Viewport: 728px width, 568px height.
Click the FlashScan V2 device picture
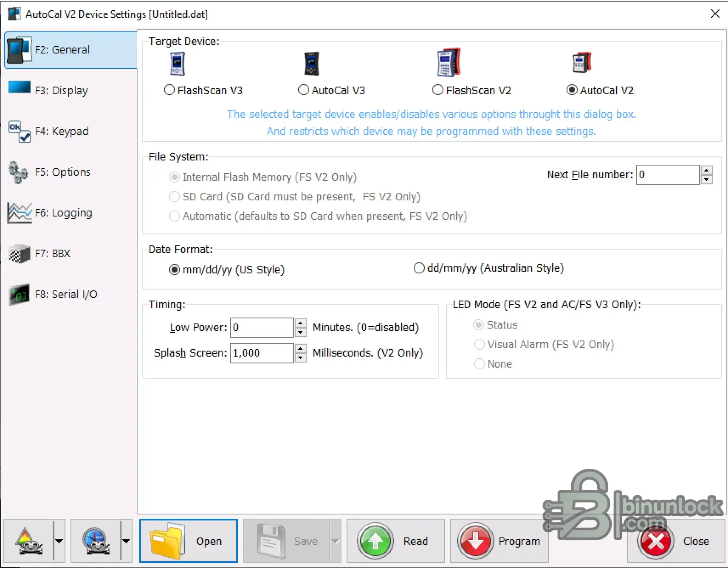coord(449,62)
